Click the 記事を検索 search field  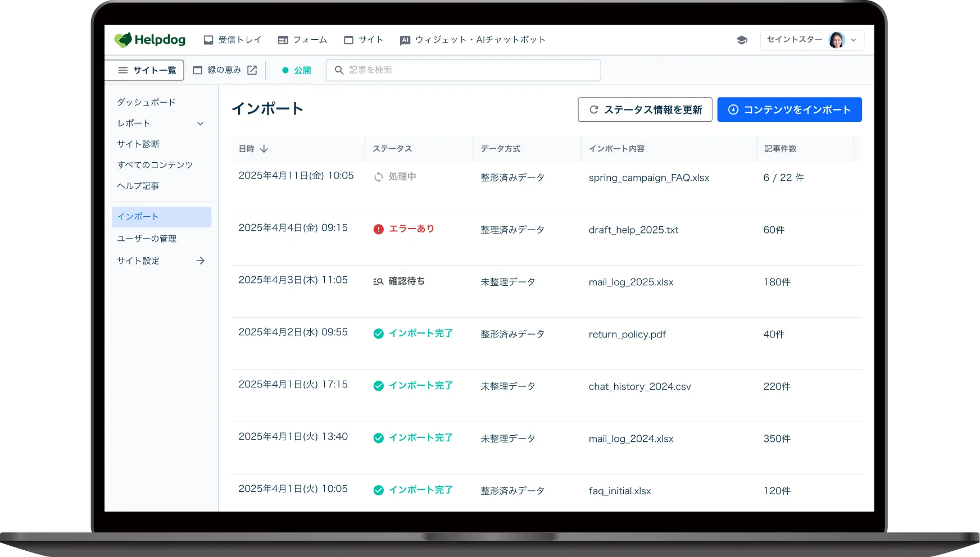pos(464,70)
